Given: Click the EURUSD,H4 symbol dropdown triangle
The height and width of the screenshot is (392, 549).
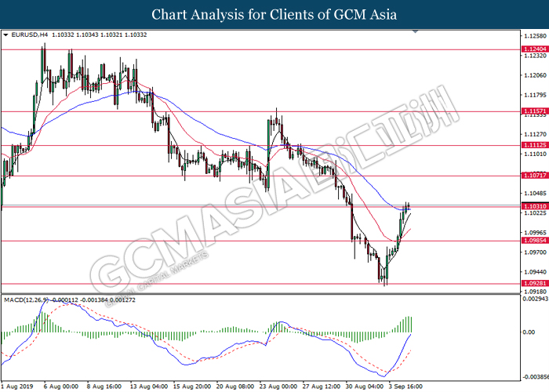Looking at the screenshot, I should click(5, 35).
